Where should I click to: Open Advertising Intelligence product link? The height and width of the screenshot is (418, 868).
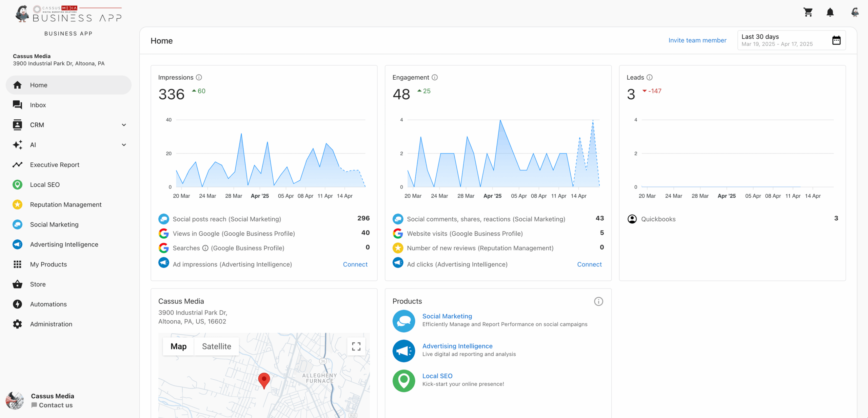[457, 346]
